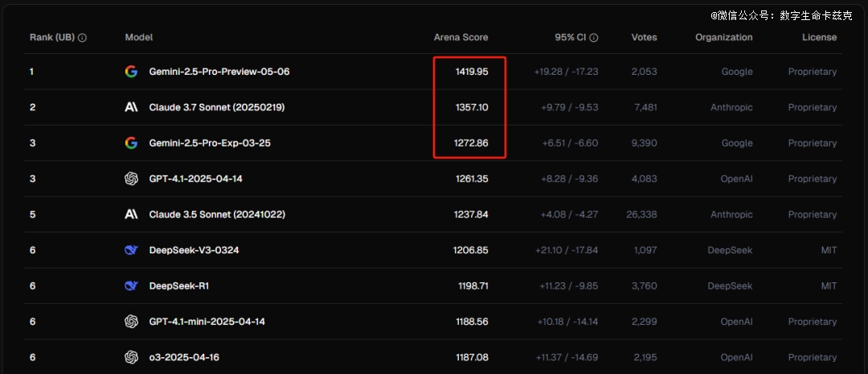Click the votes count 26,338

[x=641, y=215]
